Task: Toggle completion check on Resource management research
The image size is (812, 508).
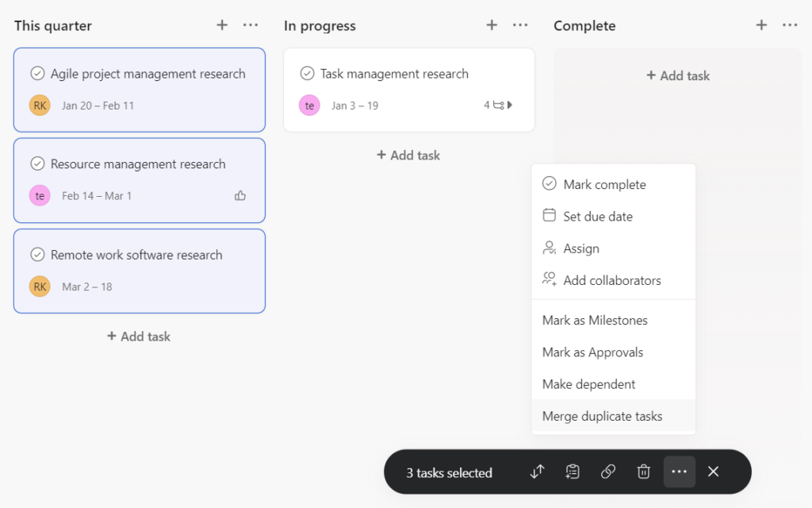Action: pyautogui.click(x=37, y=164)
